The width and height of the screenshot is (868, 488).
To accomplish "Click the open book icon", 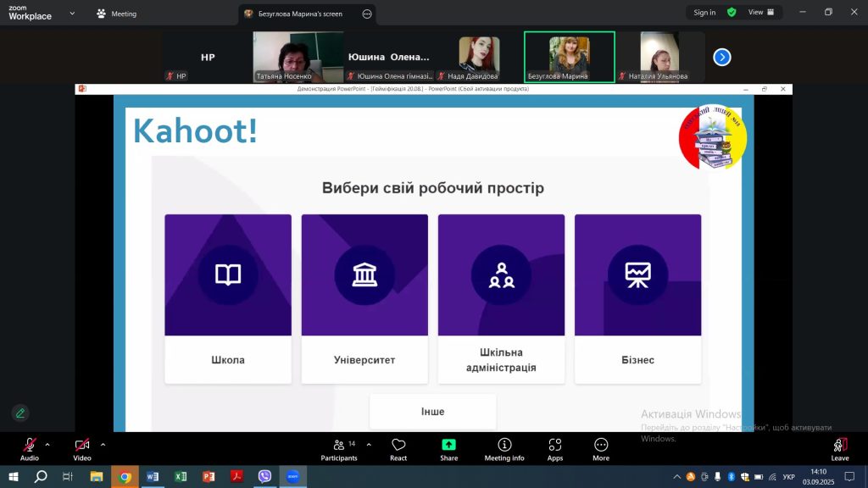I will point(228,274).
